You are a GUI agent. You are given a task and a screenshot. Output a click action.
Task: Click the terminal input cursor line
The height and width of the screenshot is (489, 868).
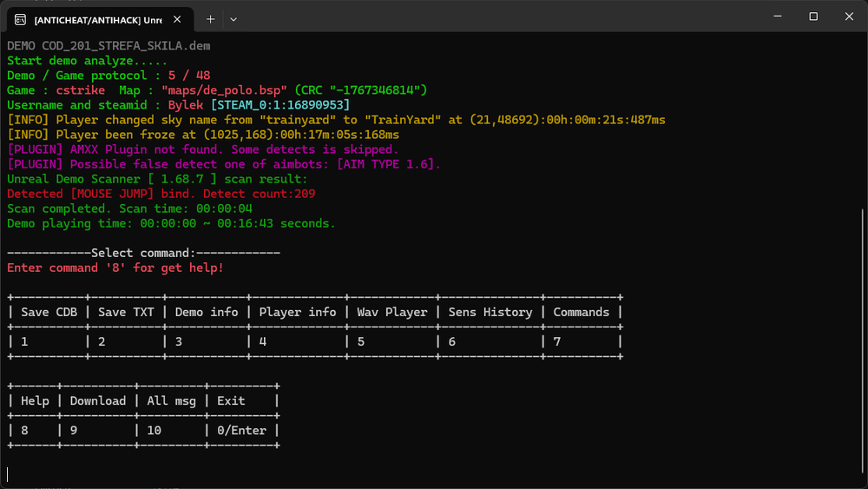point(8,474)
